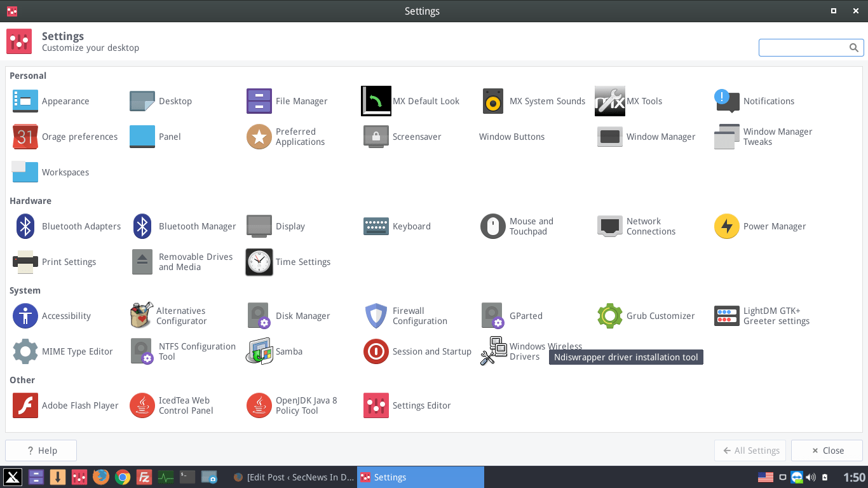Open Samba configuration
This screenshot has height=488, width=868.
[x=259, y=351]
